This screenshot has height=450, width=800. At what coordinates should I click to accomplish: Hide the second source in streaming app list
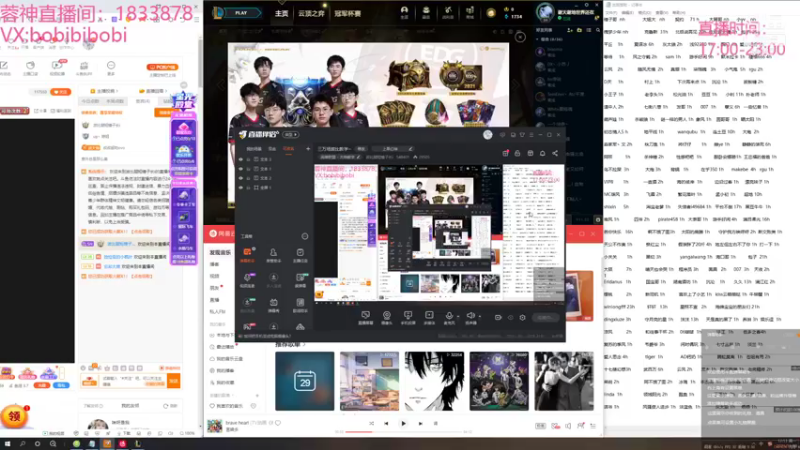(241, 168)
